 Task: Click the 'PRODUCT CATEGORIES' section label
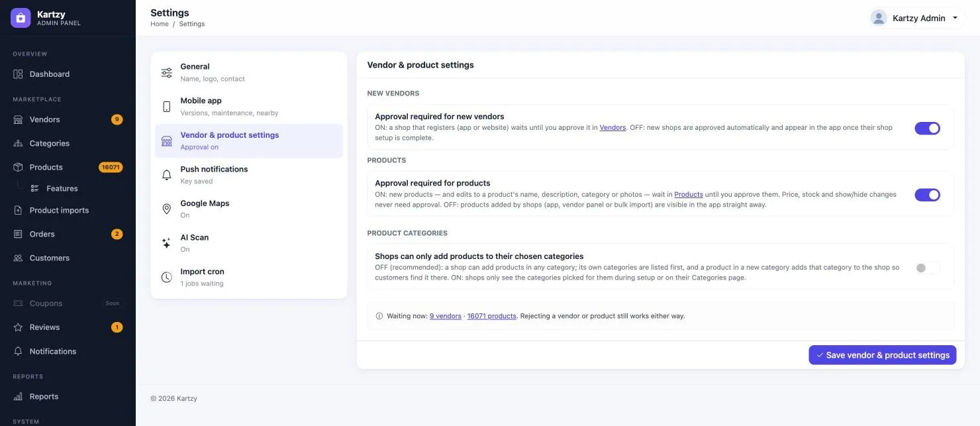click(407, 233)
